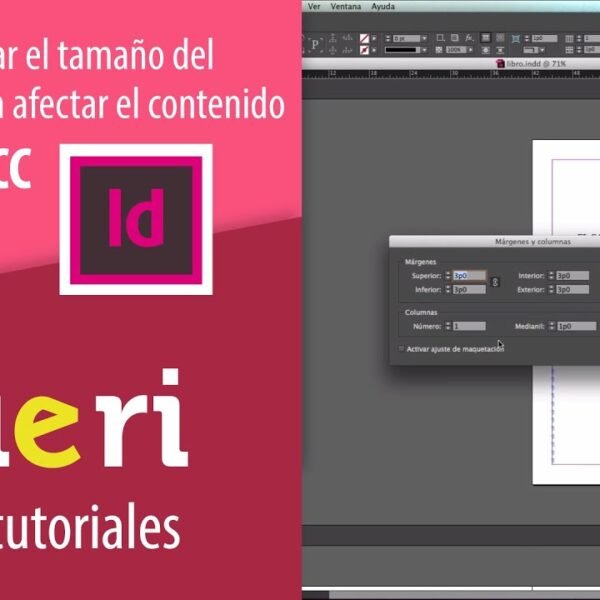The width and height of the screenshot is (600, 600).
Task: Click the Medianil stepper arrows
Action: coord(551,326)
